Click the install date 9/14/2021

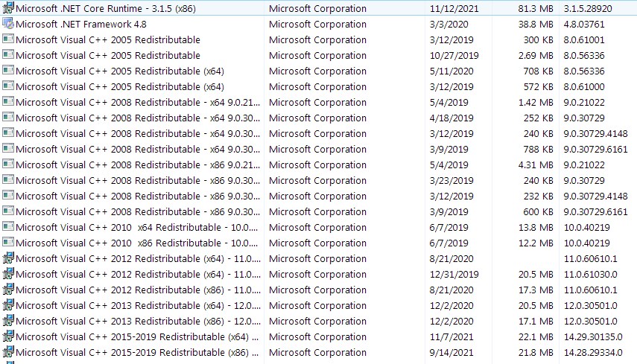click(451, 353)
